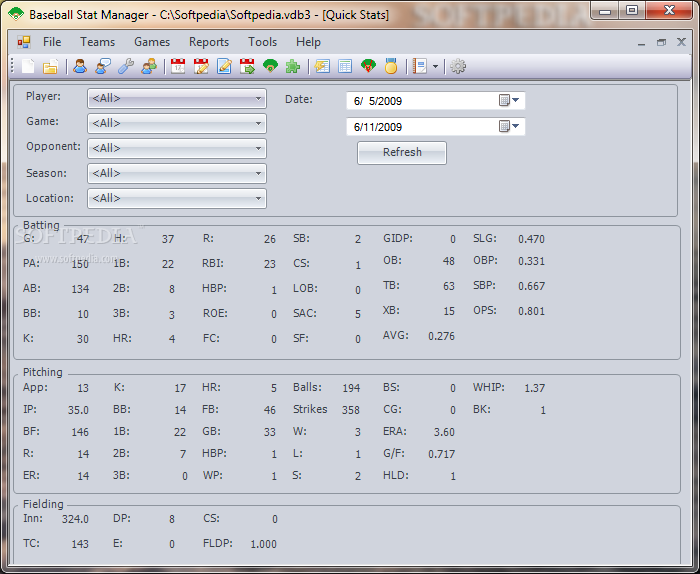Click the gray gear settings icon

pyautogui.click(x=458, y=67)
